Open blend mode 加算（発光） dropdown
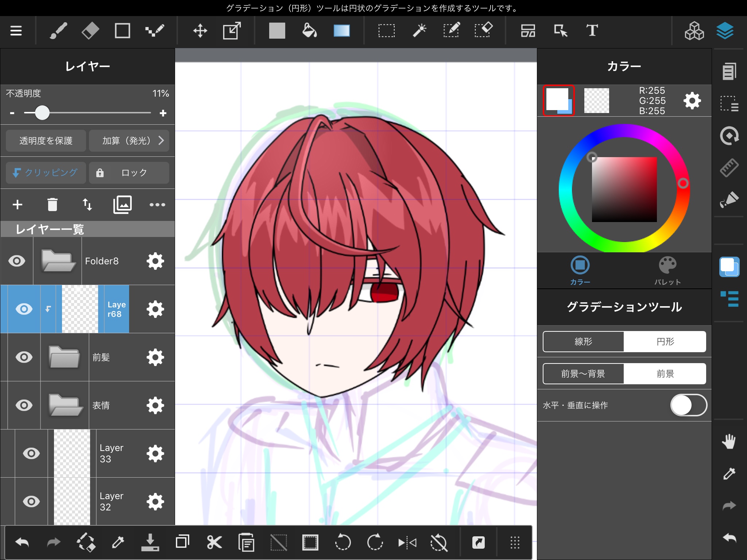 (129, 141)
